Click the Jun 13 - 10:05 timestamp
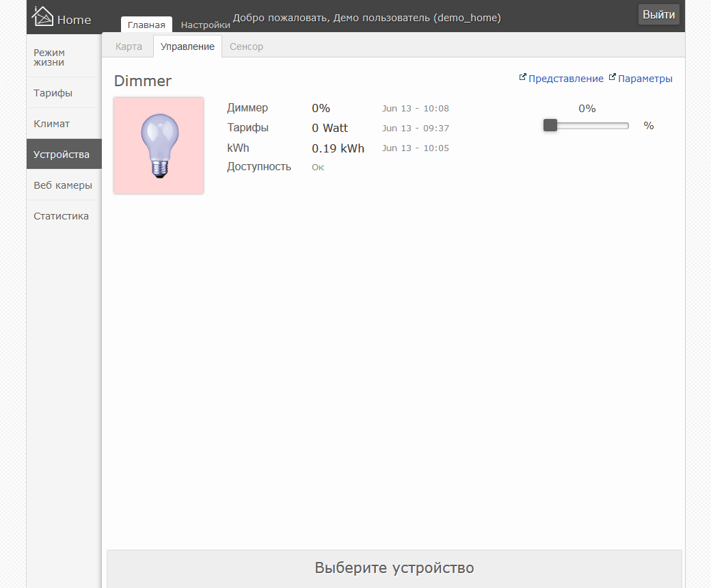The width and height of the screenshot is (711, 588). [416, 148]
